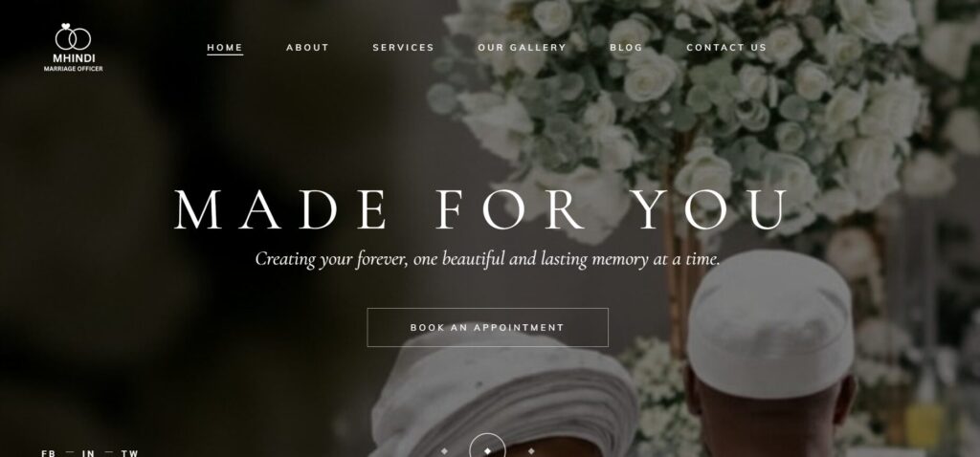Click the 'Creating your forever' tagline text

(487, 258)
